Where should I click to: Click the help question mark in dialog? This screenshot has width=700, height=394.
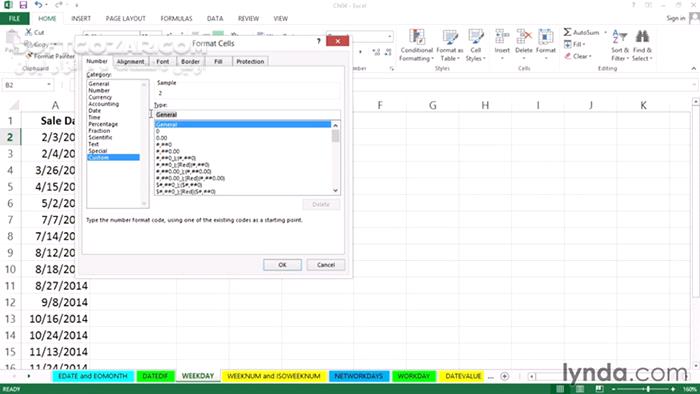pyautogui.click(x=318, y=41)
